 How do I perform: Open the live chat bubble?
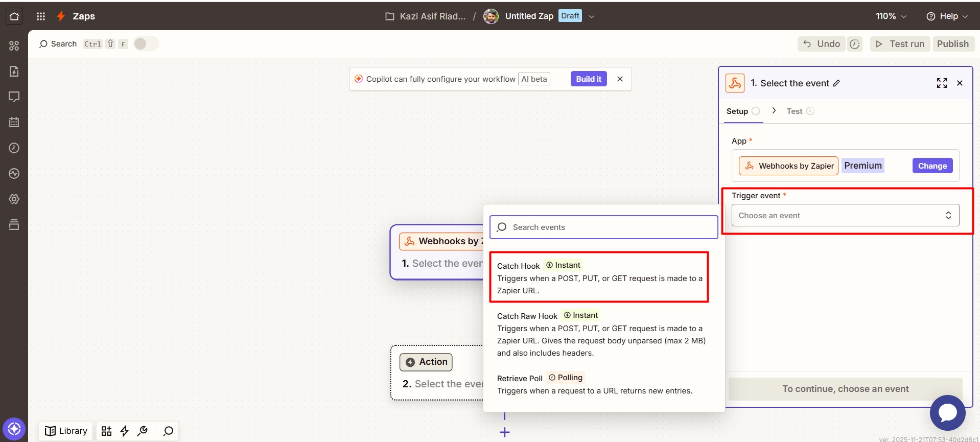(947, 412)
